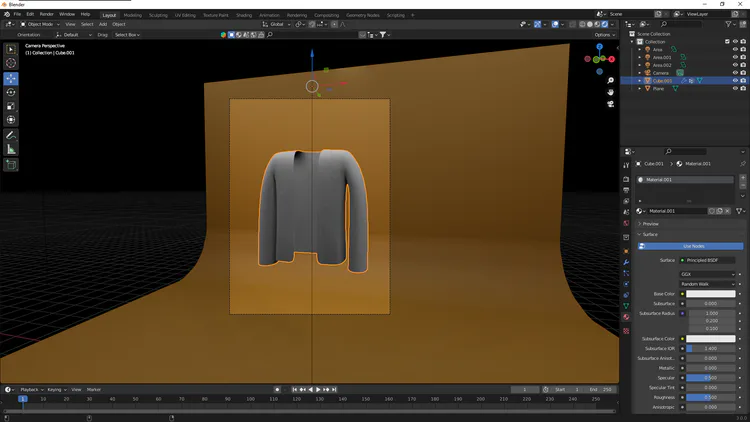Choose the Select Box tool icon
Image resolution: width=750 pixels, height=422 pixels.
click(x=11, y=49)
